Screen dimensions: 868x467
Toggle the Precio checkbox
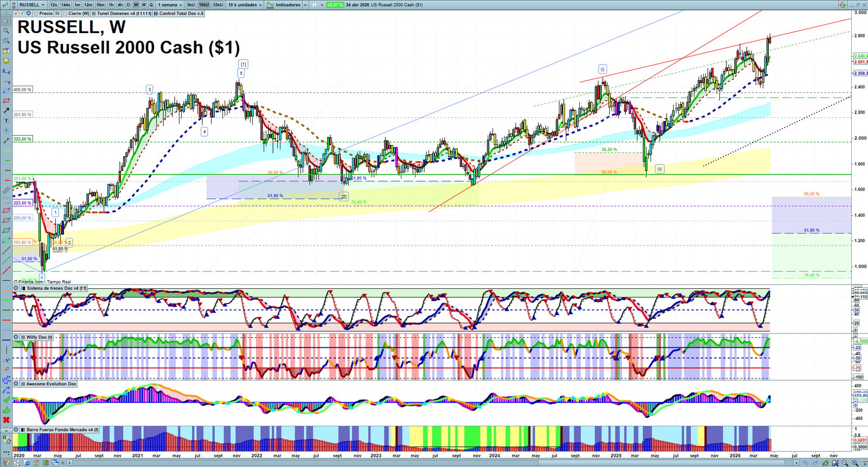[x=36, y=14]
